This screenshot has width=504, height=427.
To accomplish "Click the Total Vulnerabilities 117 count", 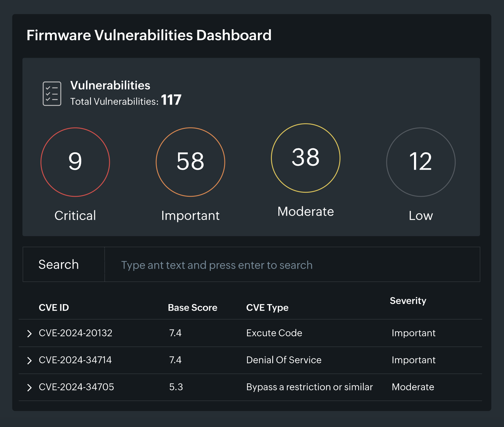I will point(171,100).
